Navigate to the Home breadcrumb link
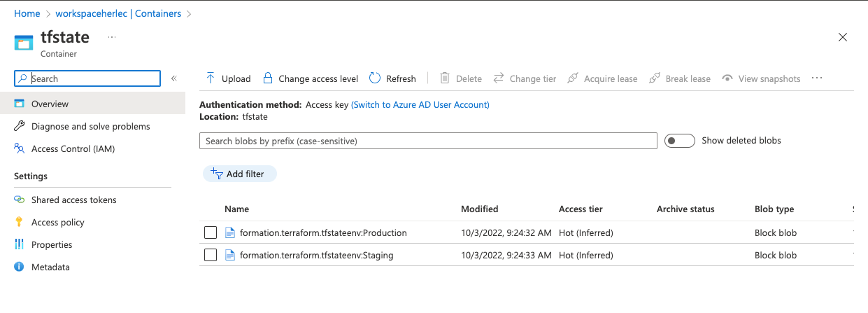This screenshot has width=868, height=313. tap(27, 13)
